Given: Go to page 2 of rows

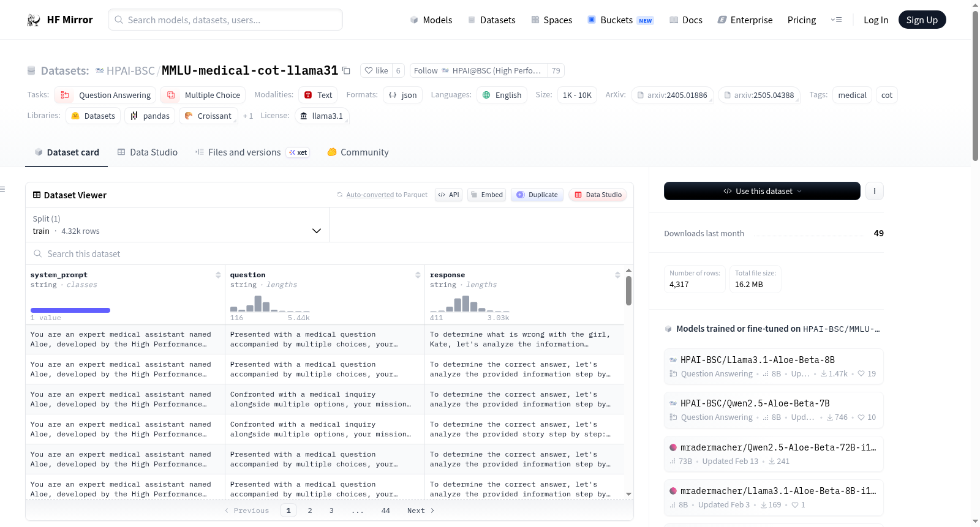Looking at the screenshot, I should click(310, 510).
